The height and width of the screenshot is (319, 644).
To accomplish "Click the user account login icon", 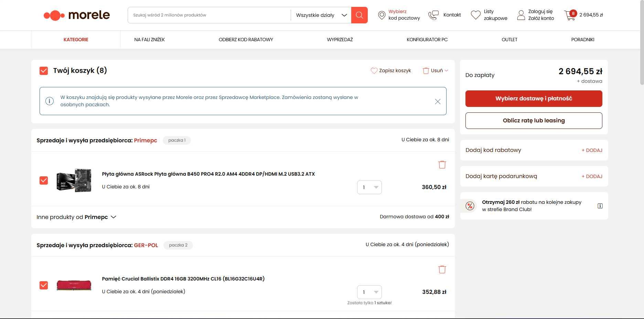I will pos(521,15).
